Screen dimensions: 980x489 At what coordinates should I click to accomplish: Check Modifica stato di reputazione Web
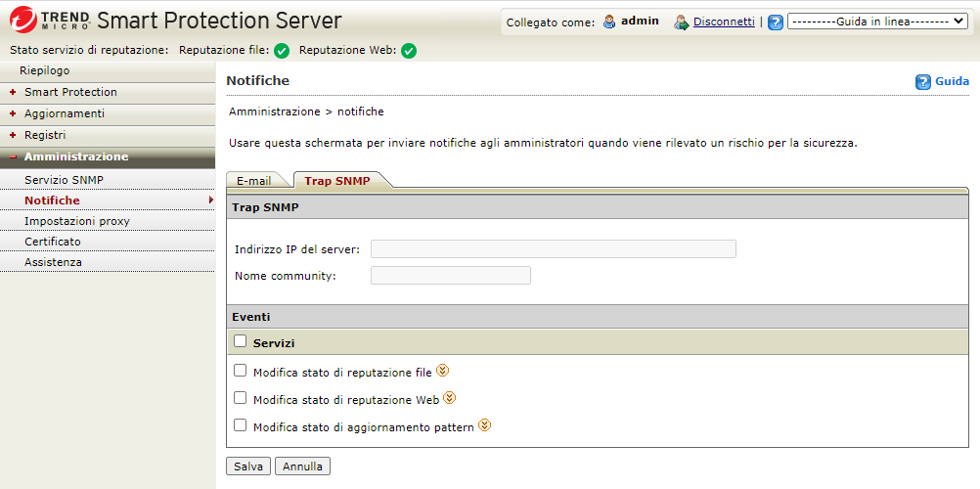241,398
